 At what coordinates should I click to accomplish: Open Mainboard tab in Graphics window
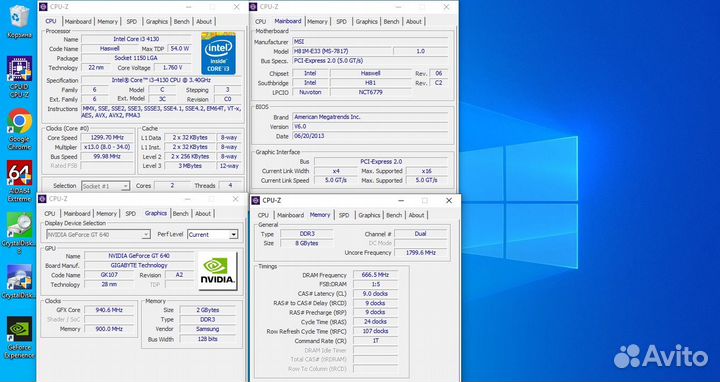77,214
